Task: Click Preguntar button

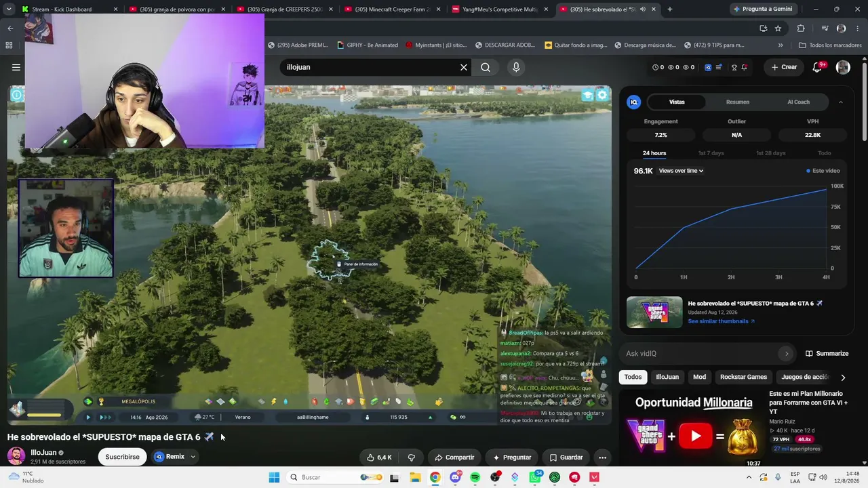Action: 512,457
